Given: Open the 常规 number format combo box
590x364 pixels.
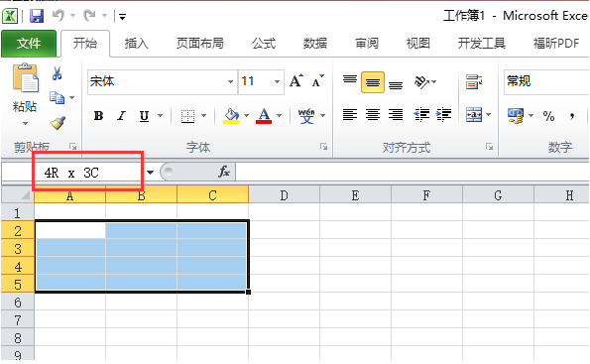Looking at the screenshot, I should coord(546,81).
